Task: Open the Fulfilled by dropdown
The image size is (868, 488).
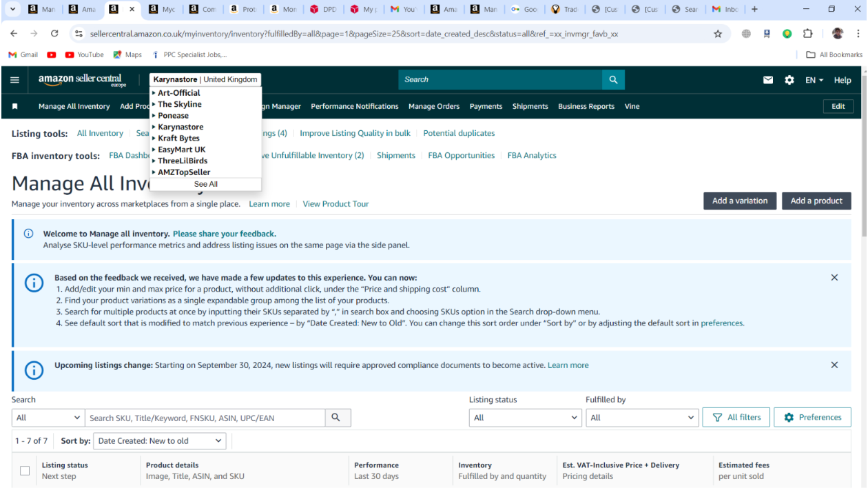Action: pos(642,418)
